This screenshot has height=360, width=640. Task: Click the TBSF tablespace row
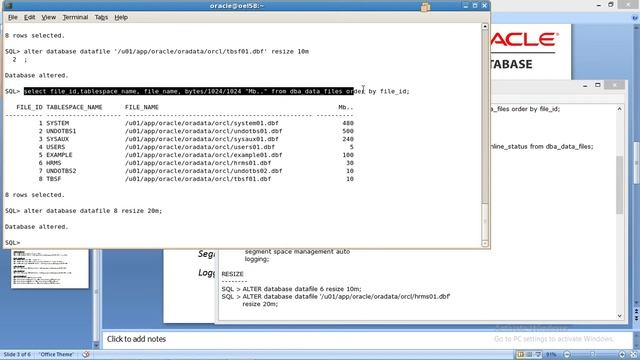[179, 179]
